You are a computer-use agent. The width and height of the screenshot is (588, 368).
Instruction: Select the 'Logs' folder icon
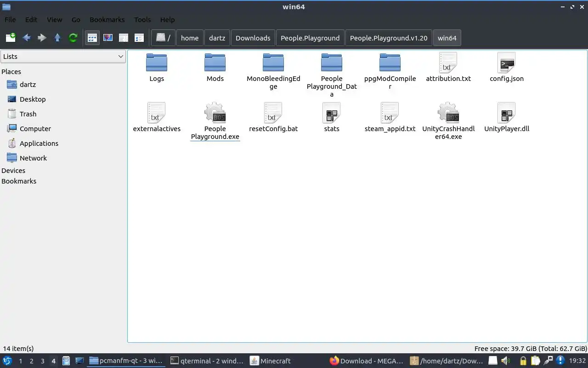(157, 62)
